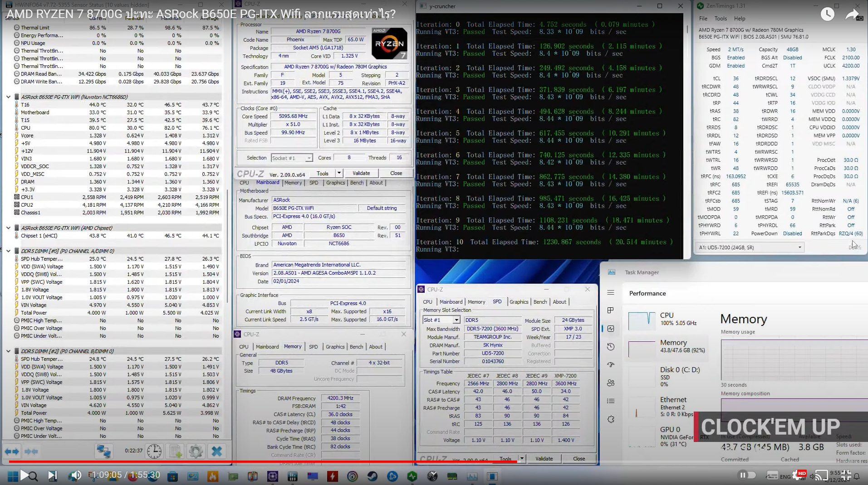Open the video title link
This screenshot has width=868, height=485.
tap(201, 14)
